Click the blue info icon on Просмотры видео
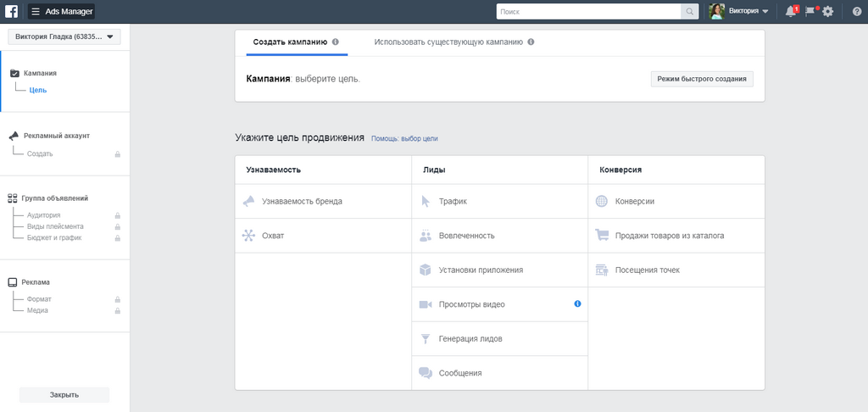This screenshot has width=868, height=412. click(x=577, y=303)
